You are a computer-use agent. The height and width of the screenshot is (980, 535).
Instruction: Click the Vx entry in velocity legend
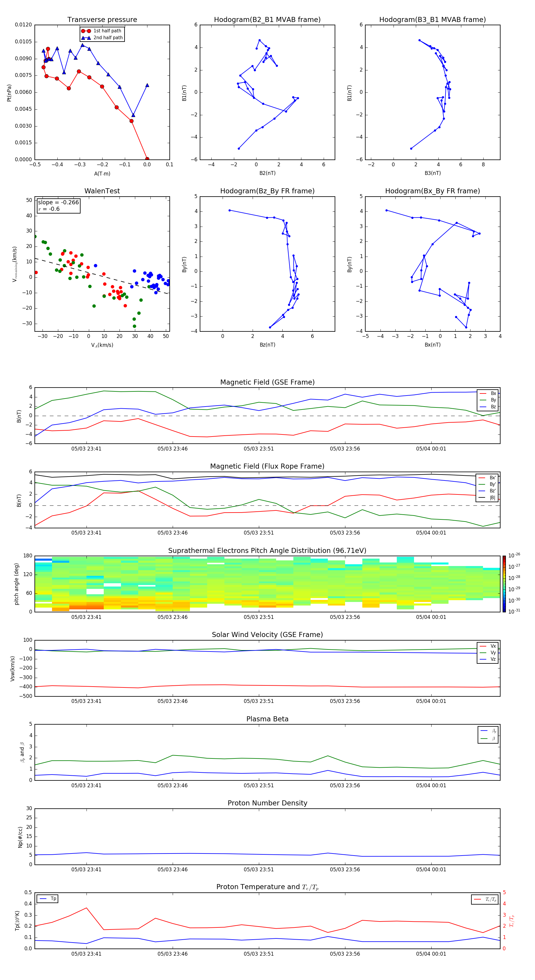pos(488,647)
